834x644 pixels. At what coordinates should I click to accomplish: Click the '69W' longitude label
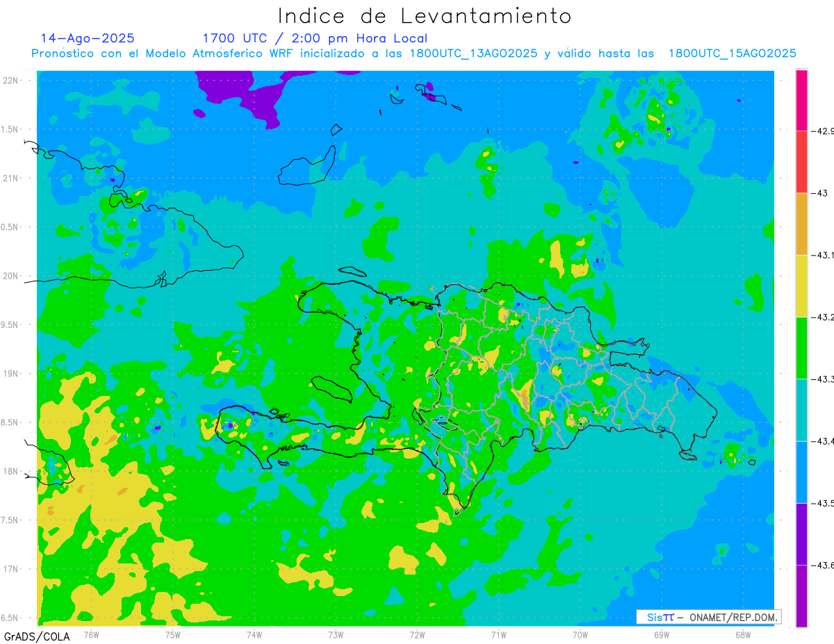pos(662,634)
